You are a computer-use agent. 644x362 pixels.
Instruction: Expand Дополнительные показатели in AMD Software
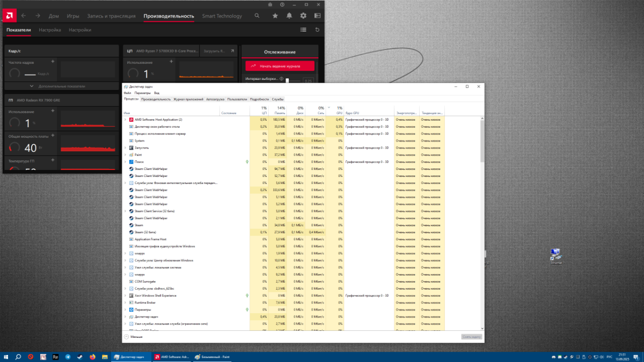[x=61, y=86]
